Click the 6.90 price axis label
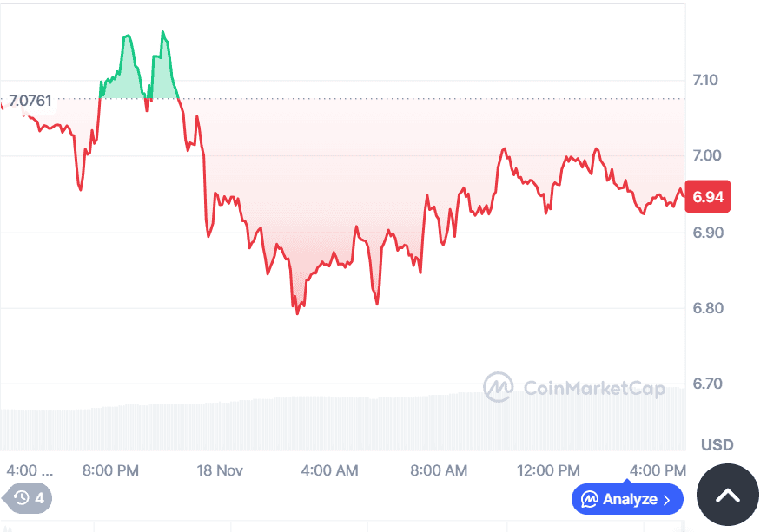767x532 pixels. pos(708,233)
